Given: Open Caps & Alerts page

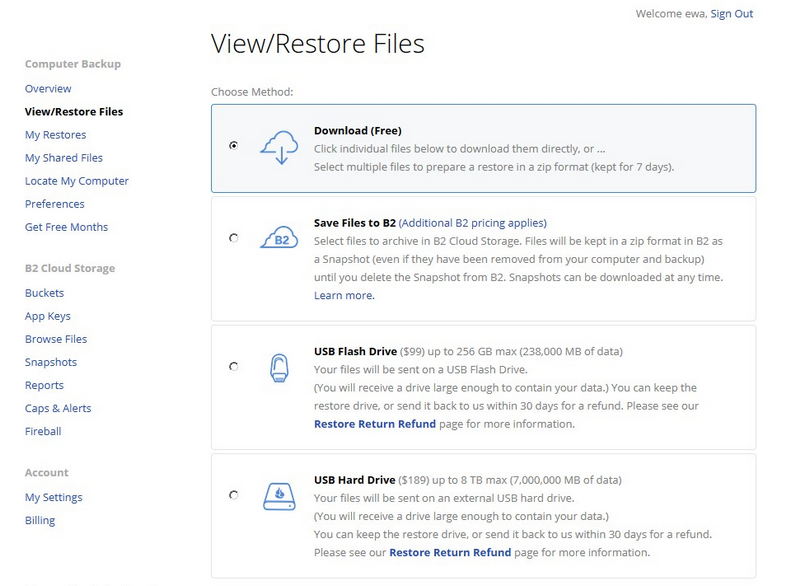Looking at the screenshot, I should point(58,408).
